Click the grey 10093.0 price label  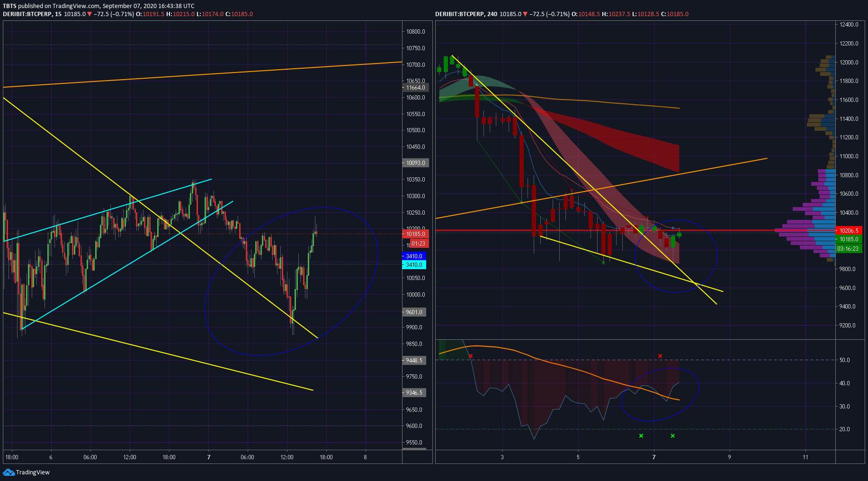click(x=415, y=163)
